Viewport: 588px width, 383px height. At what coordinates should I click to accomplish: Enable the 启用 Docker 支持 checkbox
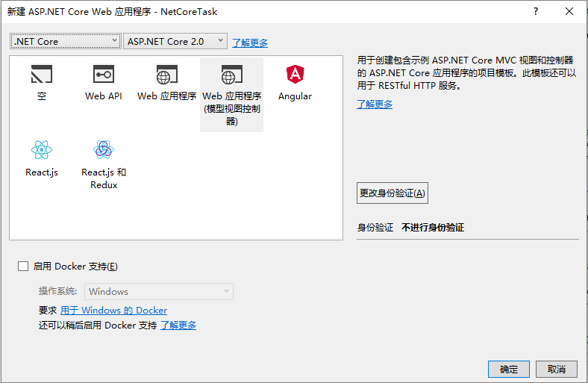23,267
